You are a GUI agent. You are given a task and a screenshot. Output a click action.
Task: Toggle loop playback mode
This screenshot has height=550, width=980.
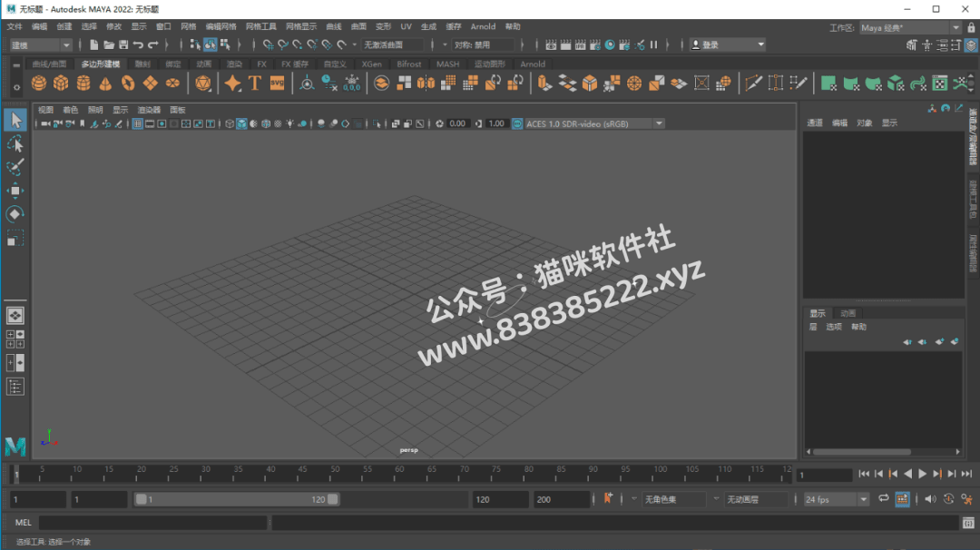883,499
